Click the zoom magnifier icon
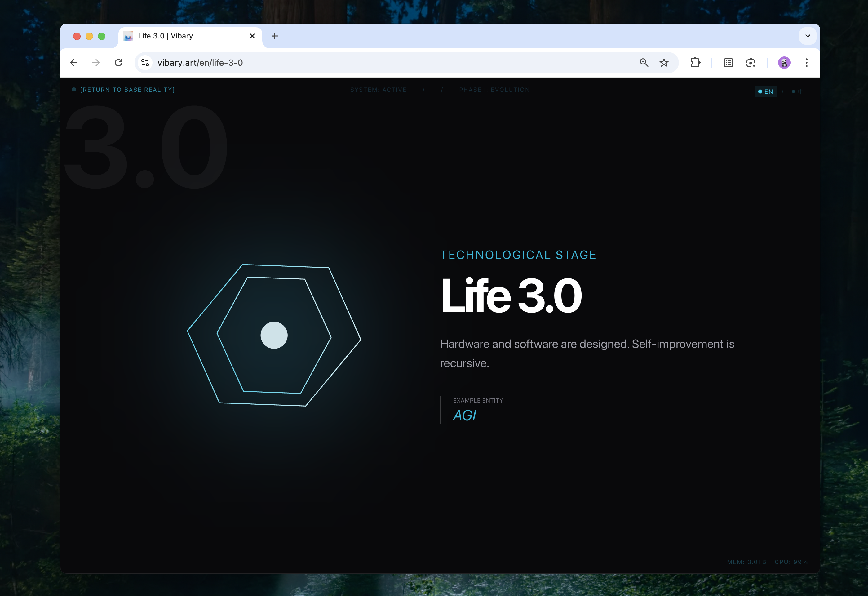The width and height of the screenshot is (868, 596). click(x=644, y=63)
